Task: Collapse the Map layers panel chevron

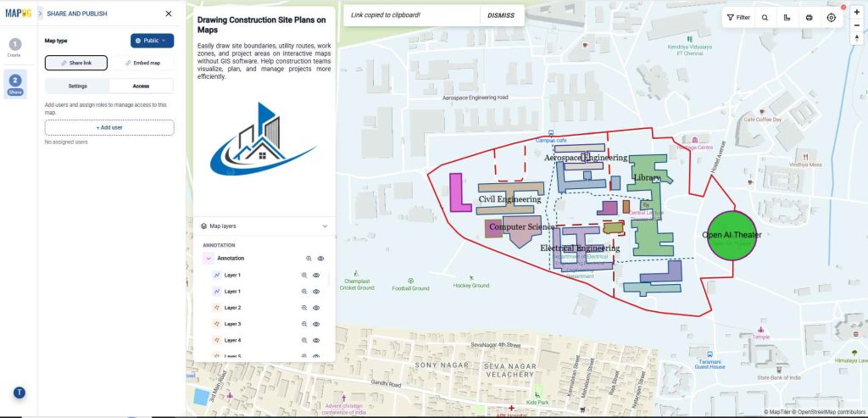Action: 325,226
